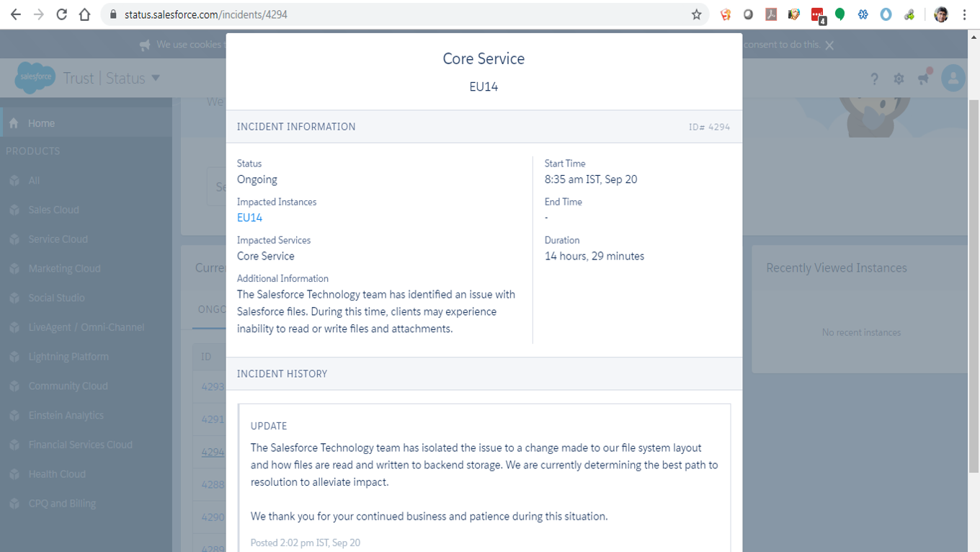Click the Core Service modal title

pyautogui.click(x=484, y=59)
